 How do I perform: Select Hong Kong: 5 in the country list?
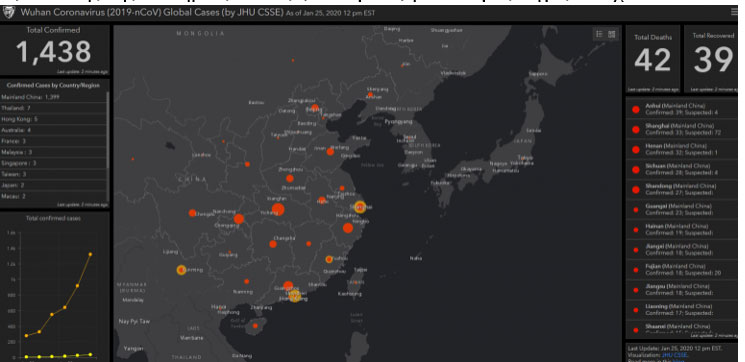pyautogui.click(x=53, y=119)
